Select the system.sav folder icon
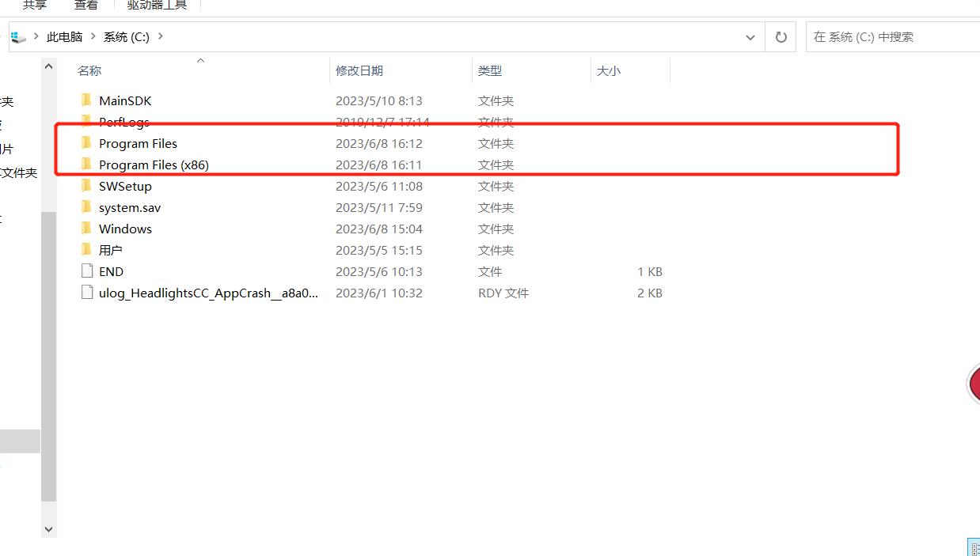Screen dimensions: 980x556 coord(86,207)
